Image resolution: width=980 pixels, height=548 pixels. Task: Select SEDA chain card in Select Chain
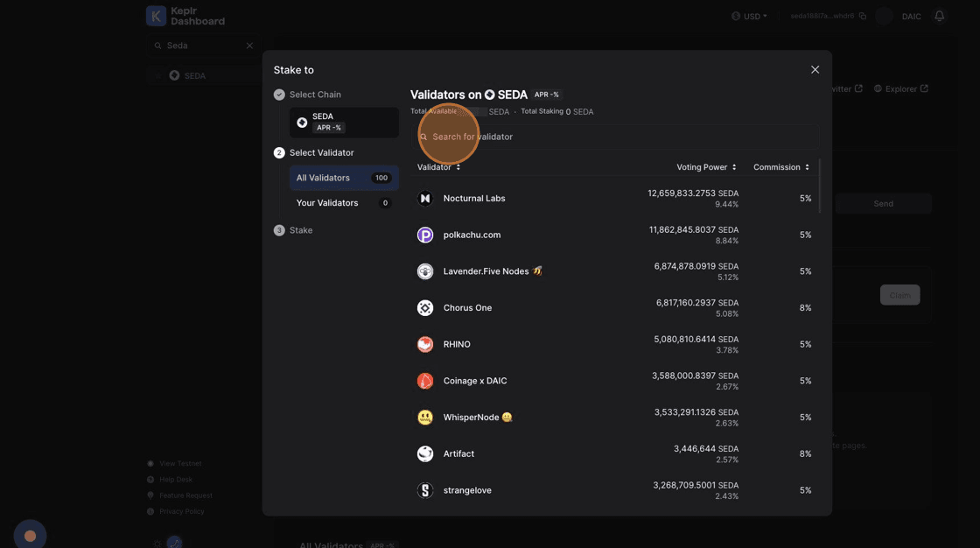(343, 123)
